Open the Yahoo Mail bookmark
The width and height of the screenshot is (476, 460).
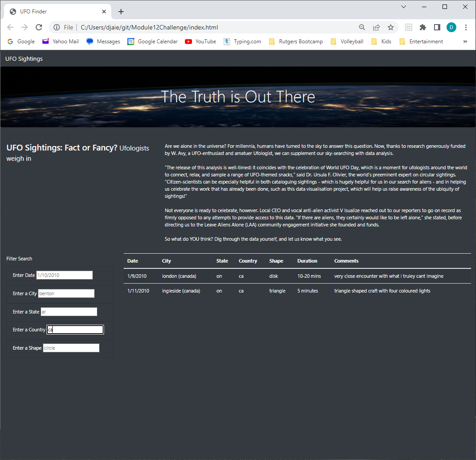tap(60, 42)
